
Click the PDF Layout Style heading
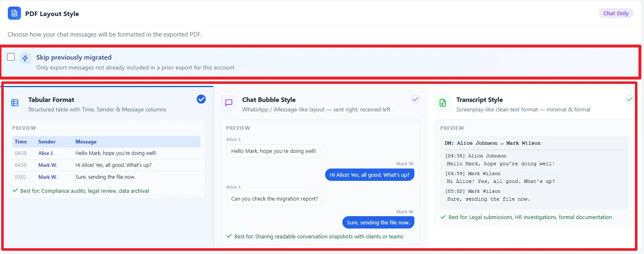point(52,14)
